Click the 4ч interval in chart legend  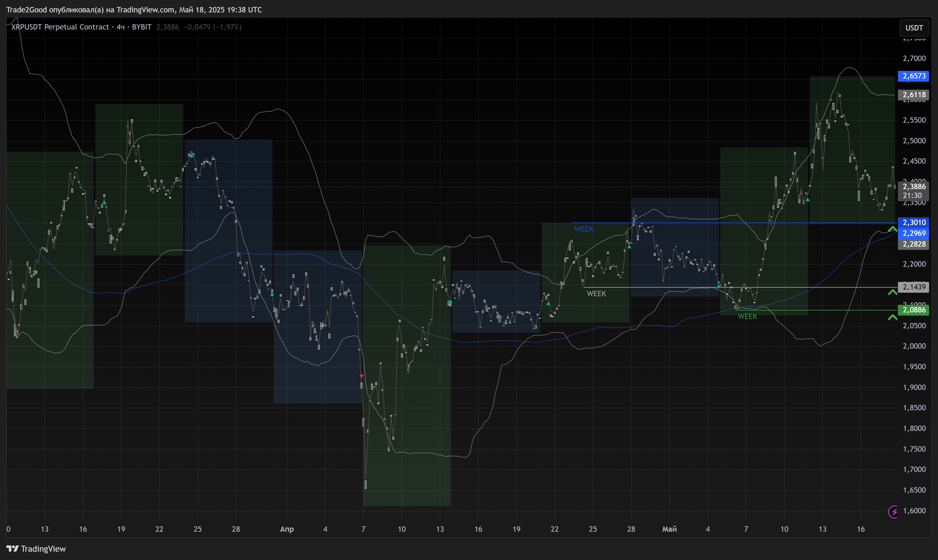[x=121, y=27]
